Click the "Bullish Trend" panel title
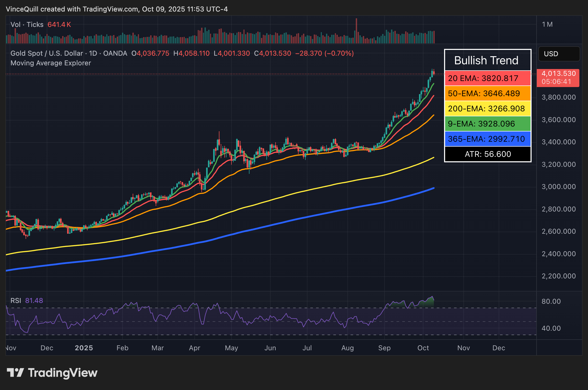The height and width of the screenshot is (390, 588). [486, 60]
